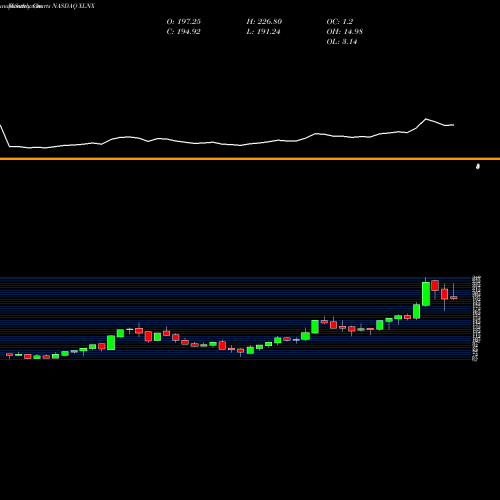Click the last red candlestick on the chart
This screenshot has width=500, height=500.
[x=454, y=297]
